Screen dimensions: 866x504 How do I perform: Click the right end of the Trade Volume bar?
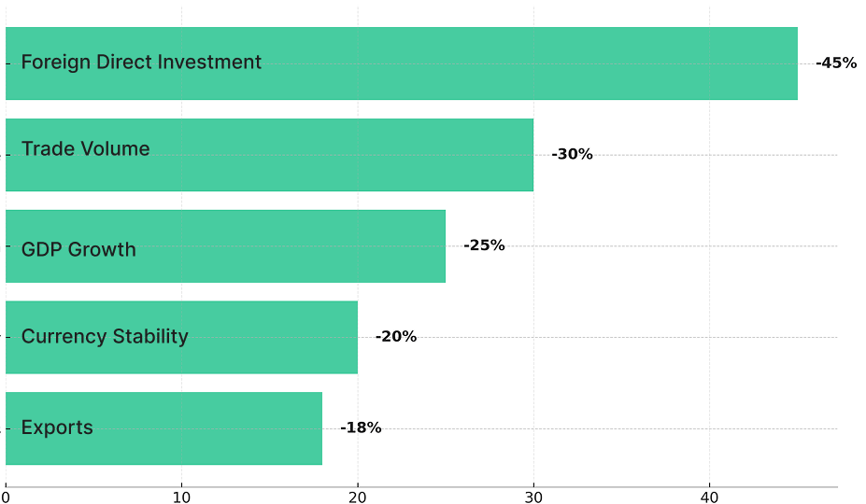(x=530, y=155)
